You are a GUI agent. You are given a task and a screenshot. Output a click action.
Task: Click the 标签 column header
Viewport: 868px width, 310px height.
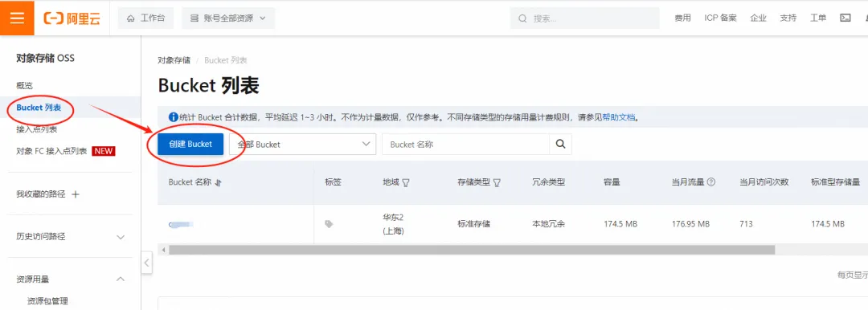click(334, 182)
